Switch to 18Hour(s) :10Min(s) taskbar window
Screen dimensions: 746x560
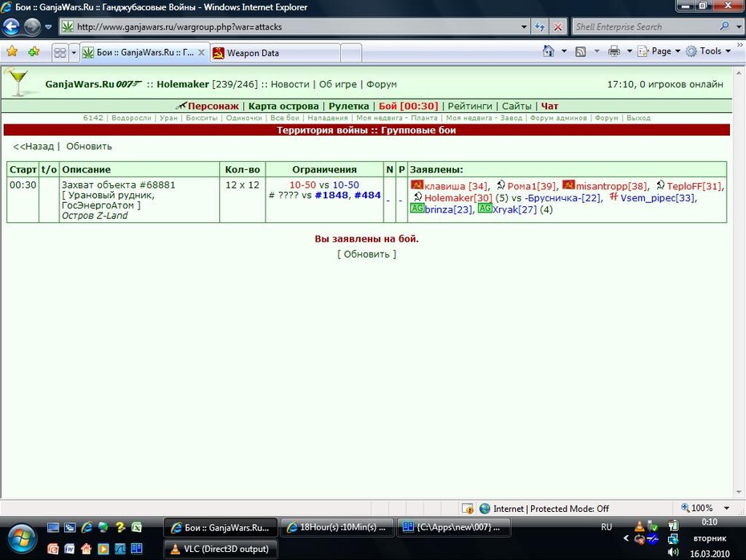tap(337, 527)
